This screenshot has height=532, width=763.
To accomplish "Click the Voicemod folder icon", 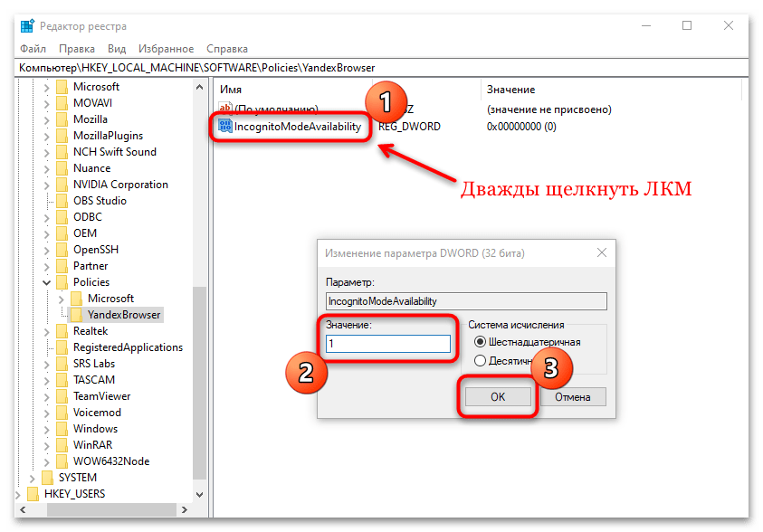I will [62, 413].
